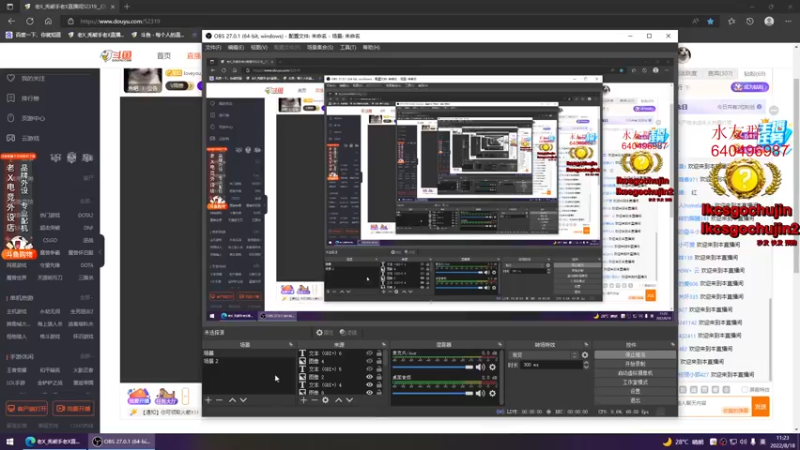800x450 pixels.
Task: Open the Edge browser taskbar item
Action: [53, 442]
